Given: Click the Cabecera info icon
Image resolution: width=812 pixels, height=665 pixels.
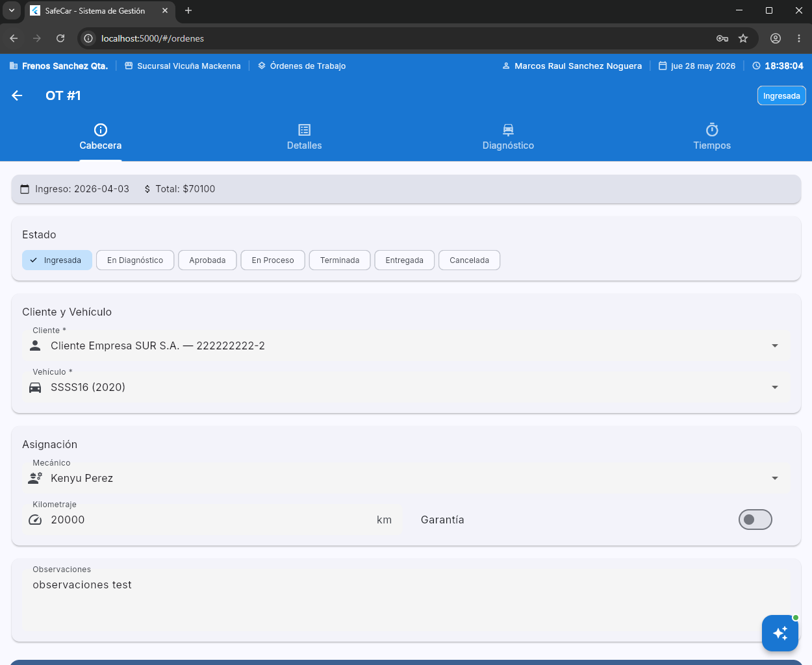Looking at the screenshot, I should point(101,129).
